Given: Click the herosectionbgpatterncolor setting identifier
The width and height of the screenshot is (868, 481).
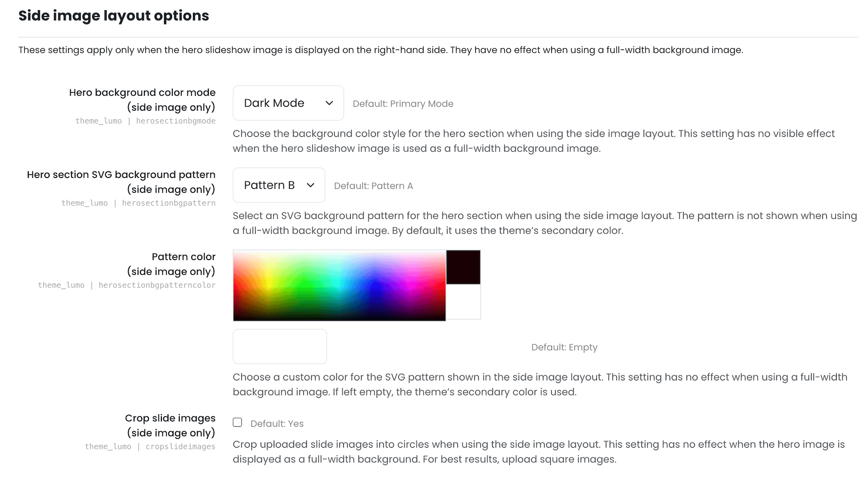Looking at the screenshot, I should (157, 285).
